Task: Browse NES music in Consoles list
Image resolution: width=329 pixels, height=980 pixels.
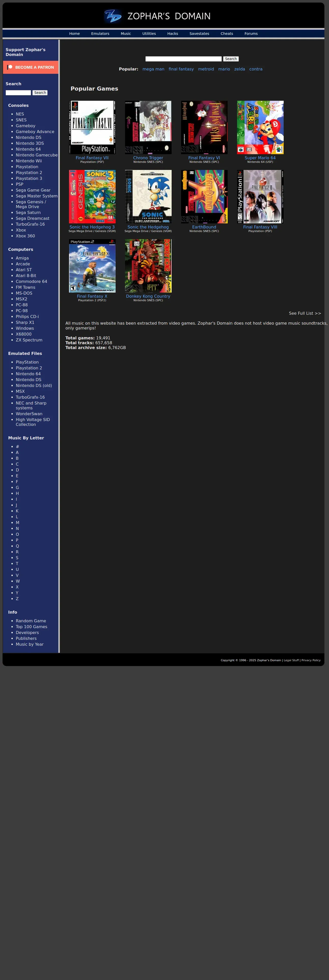Action: 20,114
